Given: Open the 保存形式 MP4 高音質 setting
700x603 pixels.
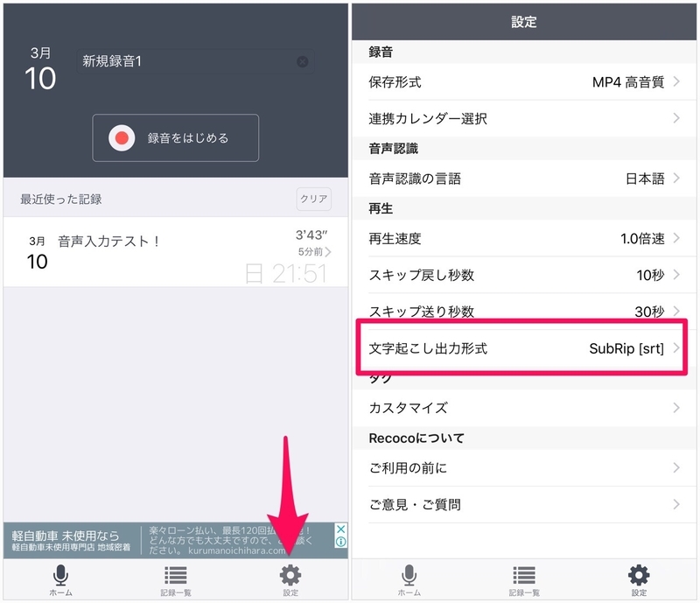Looking at the screenshot, I should point(524,82).
